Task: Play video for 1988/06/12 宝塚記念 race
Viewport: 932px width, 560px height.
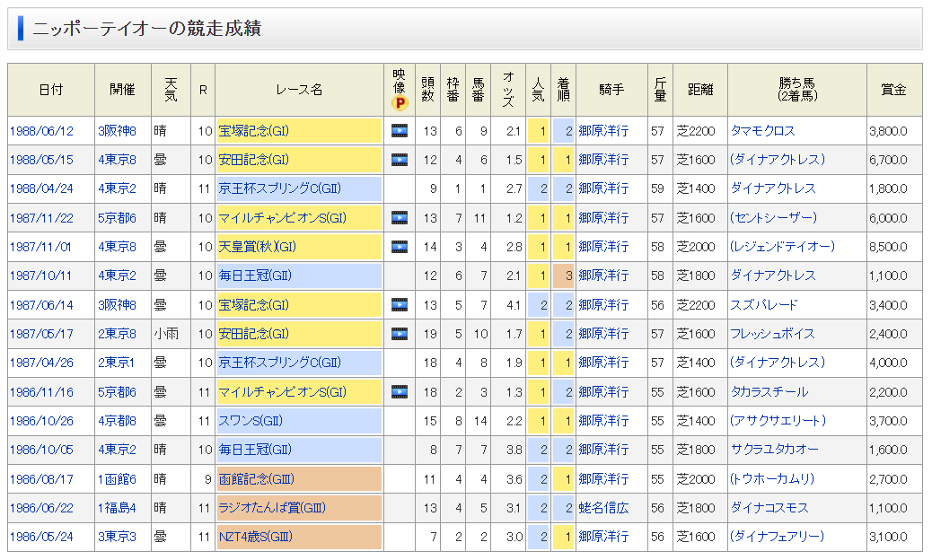Action: click(x=400, y=131)
